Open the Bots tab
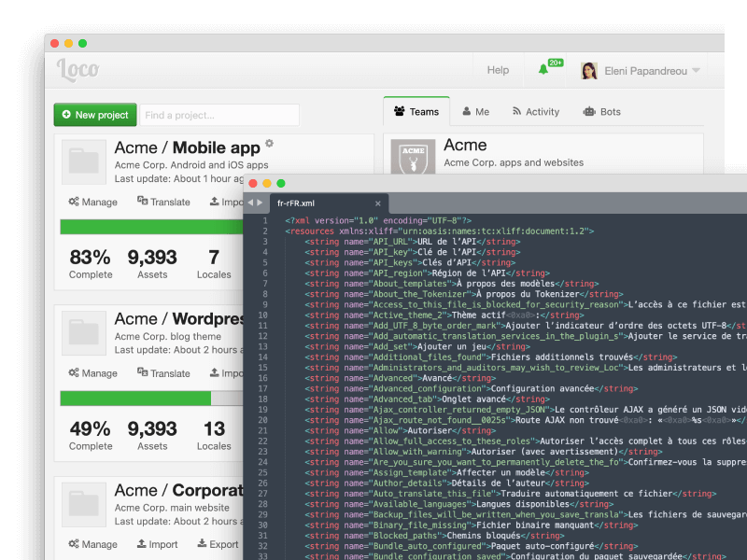The height and width of the screenshot is (560, 747). 601,112
